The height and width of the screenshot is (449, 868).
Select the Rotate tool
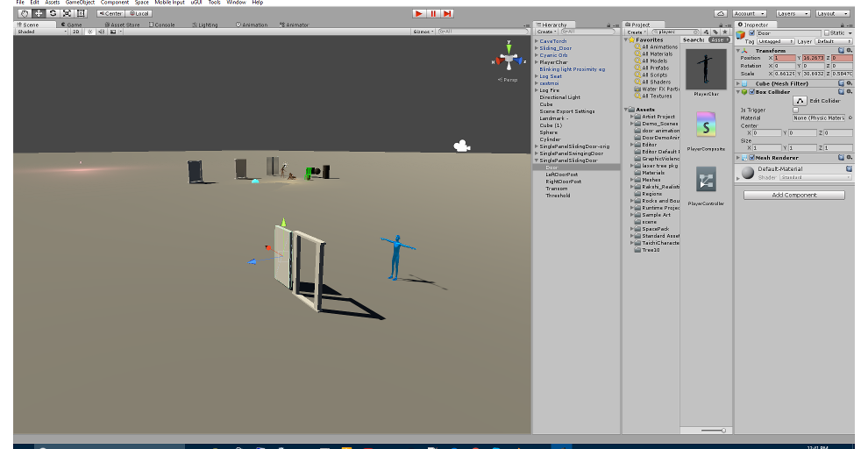pyautogui.click(x=53, y=13)
